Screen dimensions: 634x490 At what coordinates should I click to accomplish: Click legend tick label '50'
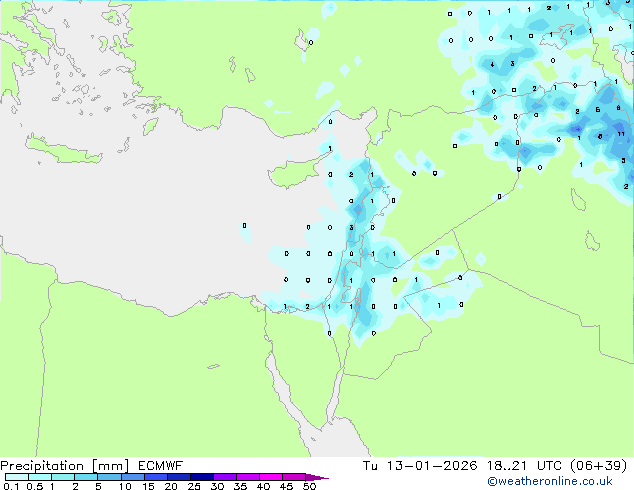pos(309,486)
